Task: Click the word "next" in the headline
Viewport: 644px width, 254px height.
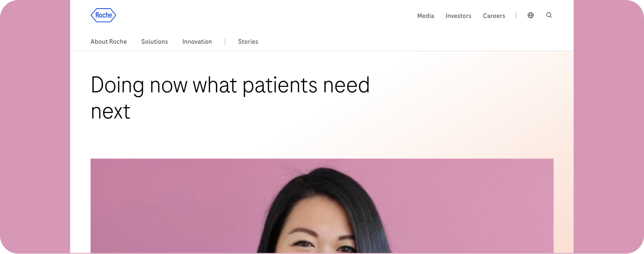Action: point(111,112)
